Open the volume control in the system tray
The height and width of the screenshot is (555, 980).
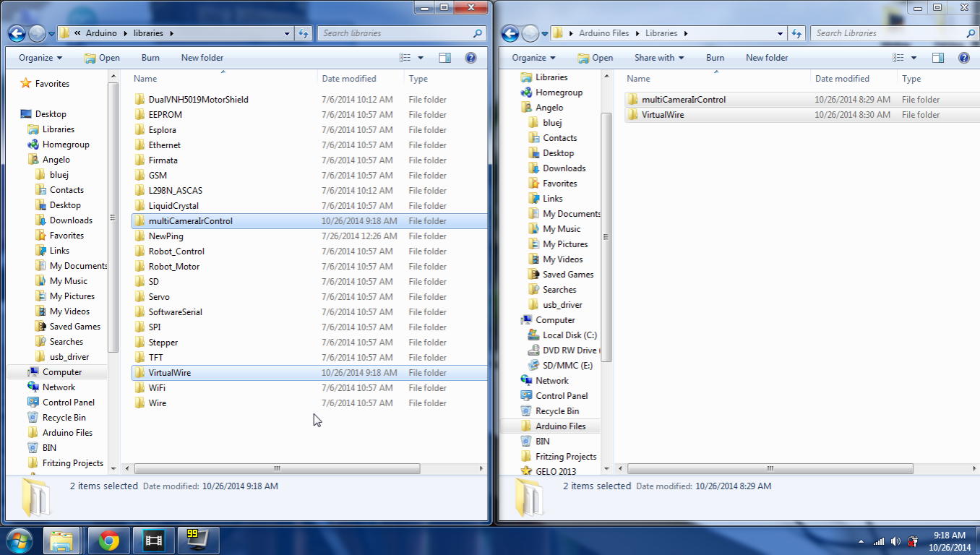tap(896, 541)
